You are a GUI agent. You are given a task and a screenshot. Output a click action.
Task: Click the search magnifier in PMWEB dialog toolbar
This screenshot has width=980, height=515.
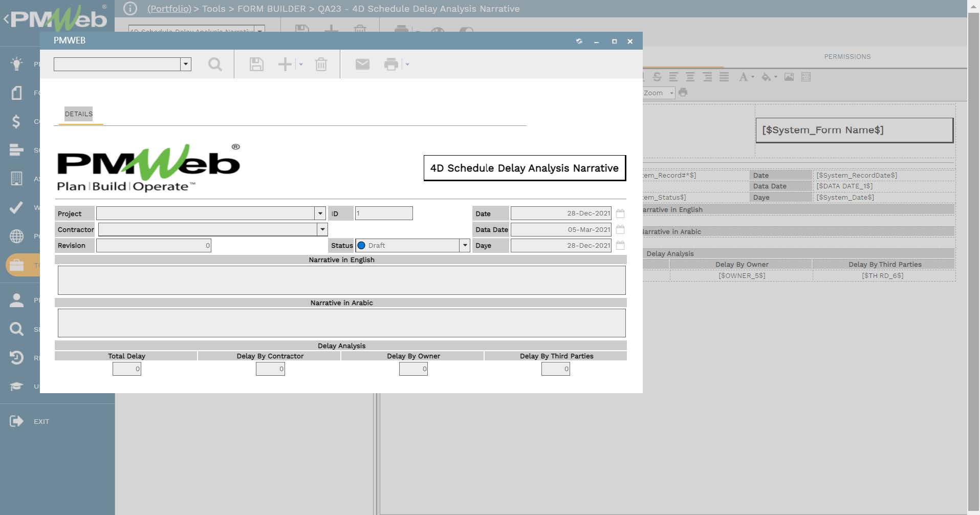[x=215, y=65]
